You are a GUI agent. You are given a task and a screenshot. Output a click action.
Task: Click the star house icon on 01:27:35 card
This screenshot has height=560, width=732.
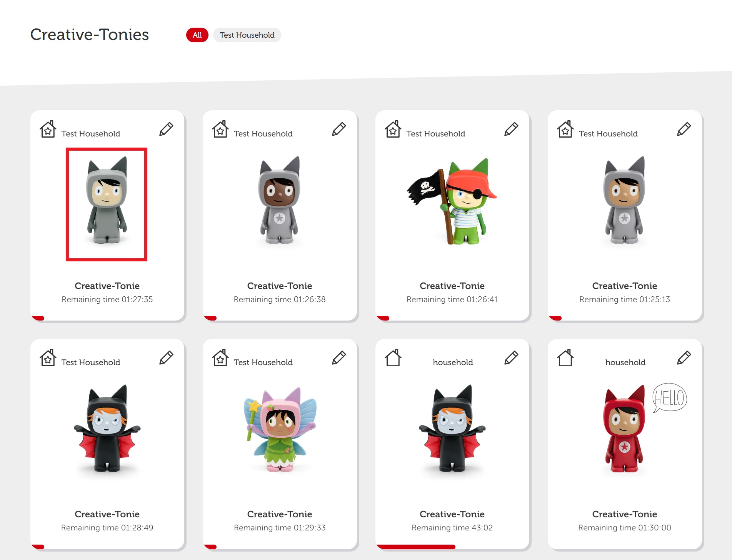pos(48,129)
